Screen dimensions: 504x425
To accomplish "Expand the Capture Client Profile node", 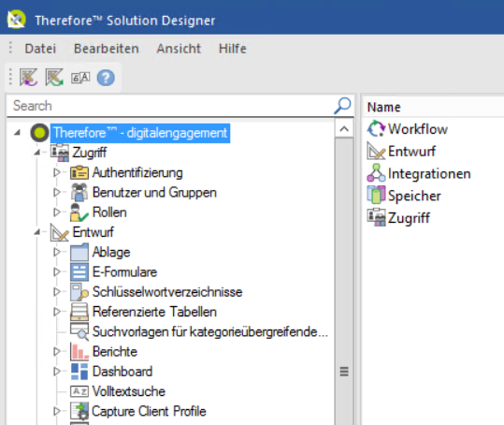I will point(57,411).
